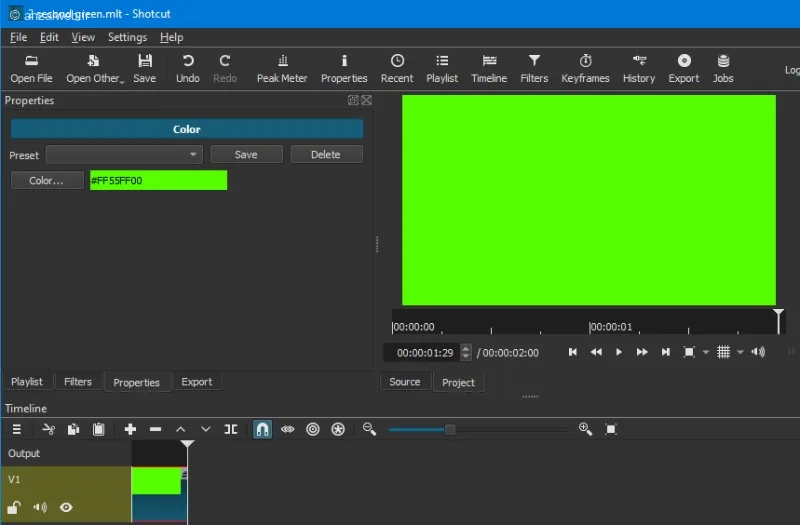This screenshot has width=800, height=525.
Task: Switch the player to the Source tab
Action: point(405,382)
